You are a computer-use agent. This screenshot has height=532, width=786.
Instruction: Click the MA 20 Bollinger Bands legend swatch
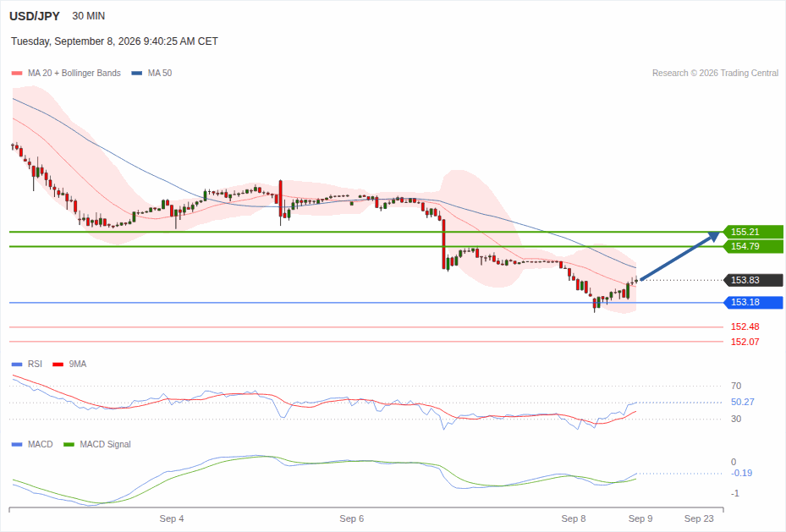(17, 73)
